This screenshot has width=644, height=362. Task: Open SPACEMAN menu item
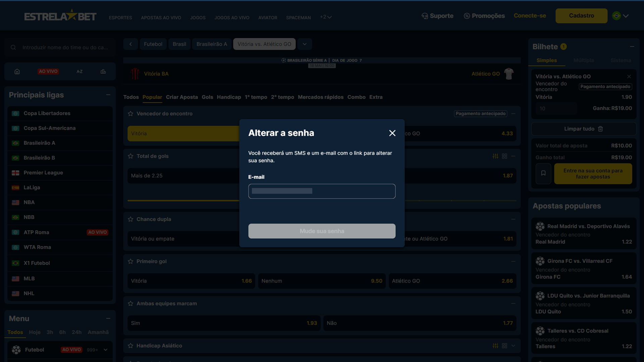pos(299,17)
